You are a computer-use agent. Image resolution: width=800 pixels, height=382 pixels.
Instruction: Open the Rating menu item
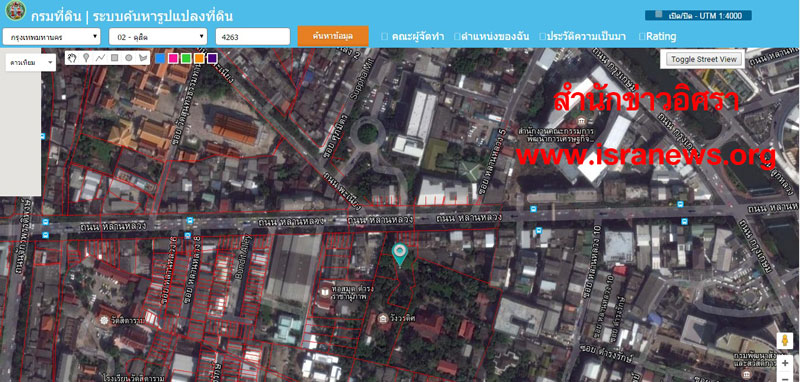(657, 37)
